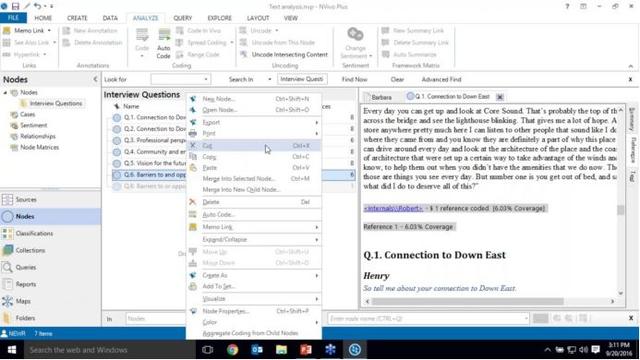Collapse the Nodes tree expander
640x360 pixels.
pyautogui.click(x=5, y=93)
